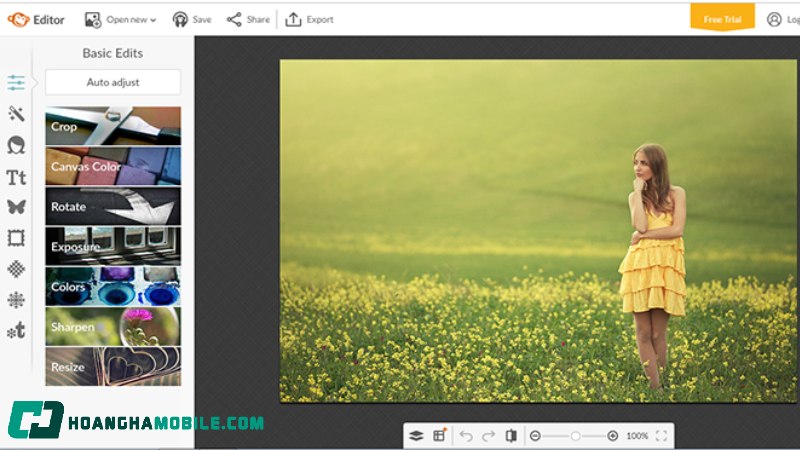Viewport: 800px width, 450px height.
Task: Toggle the Layers panel icon
Action: coord(416,436)
